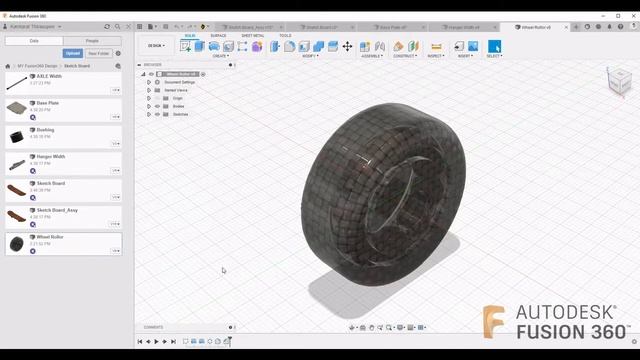Click the New Folder button
640x360 pixels.
coord(98,53)
